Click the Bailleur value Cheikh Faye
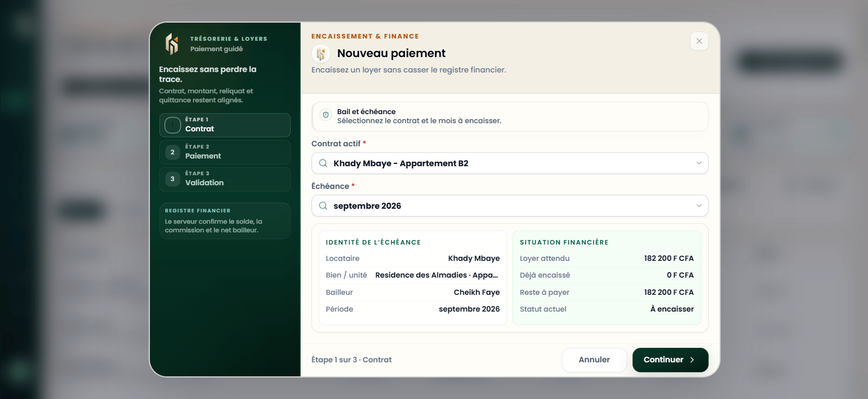 pos(477,292)
